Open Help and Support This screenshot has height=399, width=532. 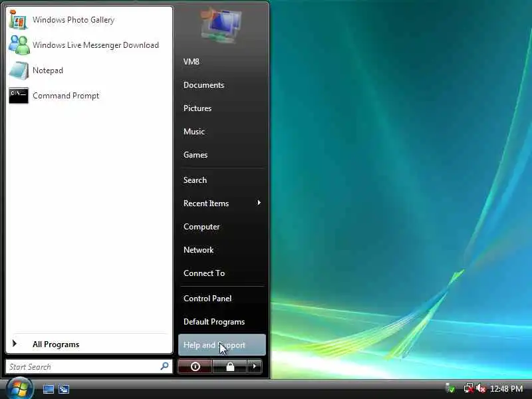(222, 345)
